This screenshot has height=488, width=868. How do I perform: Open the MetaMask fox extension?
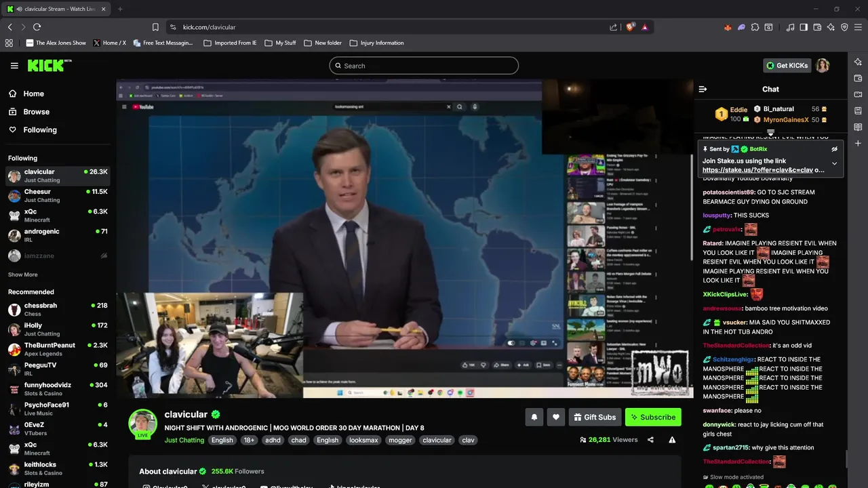click(x=728, y=27)
